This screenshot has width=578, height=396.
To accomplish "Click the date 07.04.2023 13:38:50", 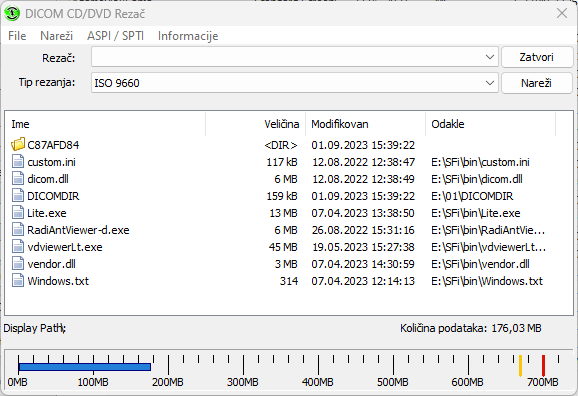I will coord(363,213).
